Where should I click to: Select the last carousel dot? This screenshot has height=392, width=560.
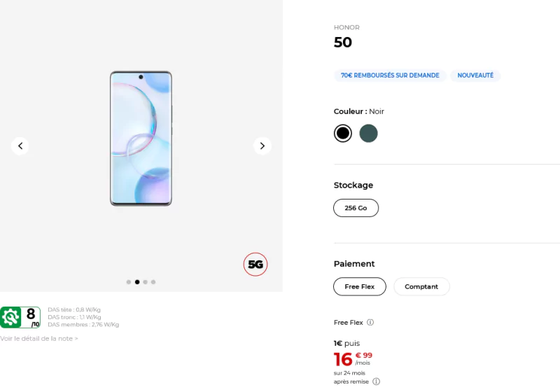(153, 282)
